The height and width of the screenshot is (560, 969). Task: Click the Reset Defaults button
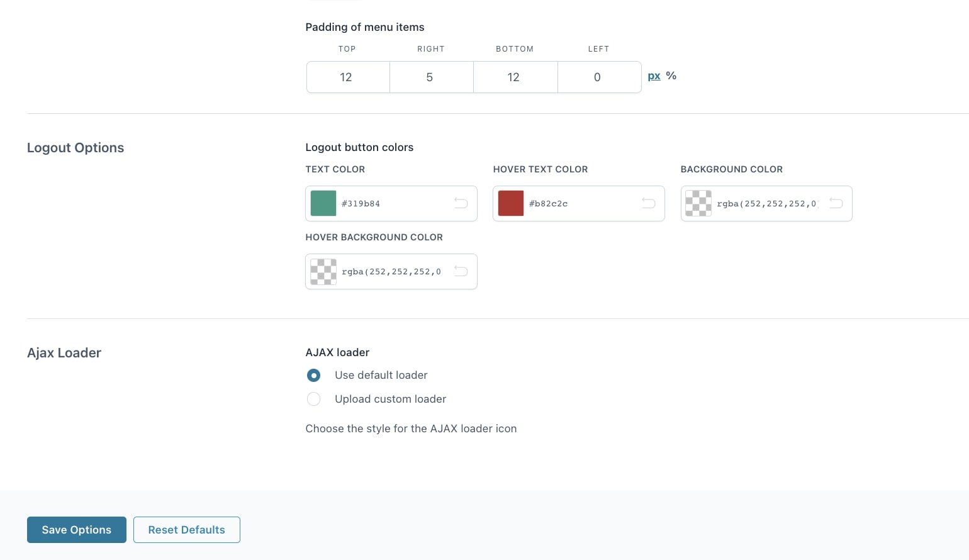(186, 530)
